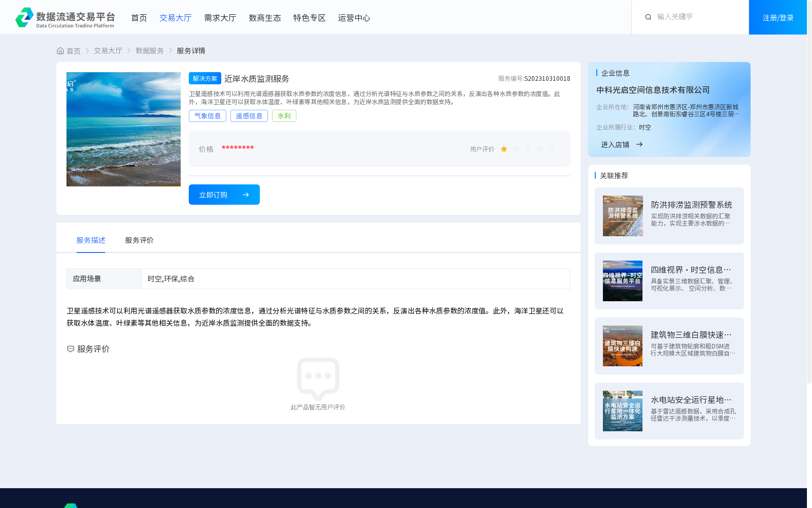812x508 pixels.
Task: Click the second rating star
Action: pos(516,149)
